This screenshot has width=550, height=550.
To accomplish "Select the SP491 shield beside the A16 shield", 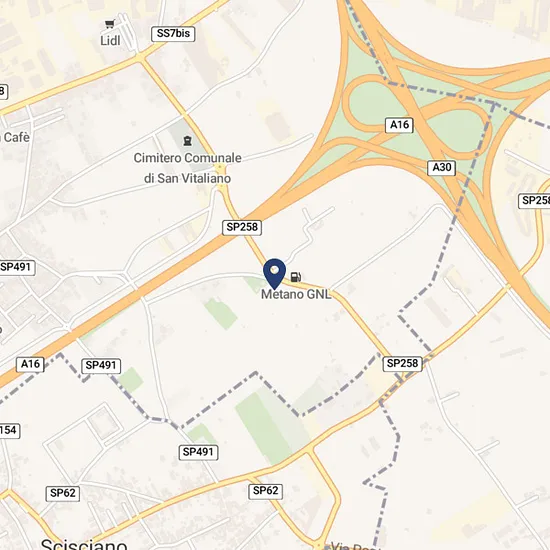I will coord(101,366).
